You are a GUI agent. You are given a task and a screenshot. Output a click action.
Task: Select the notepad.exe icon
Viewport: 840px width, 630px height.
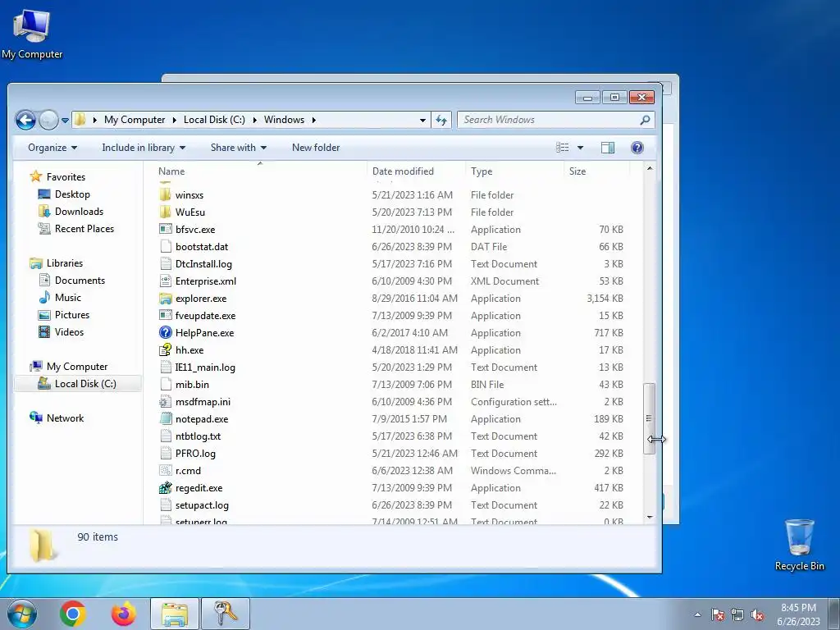click(166, 419)
